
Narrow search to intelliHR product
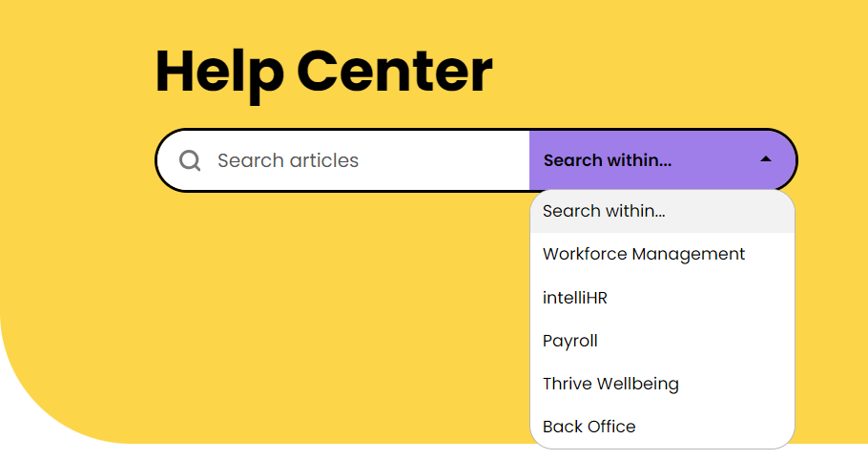point(662,297)
